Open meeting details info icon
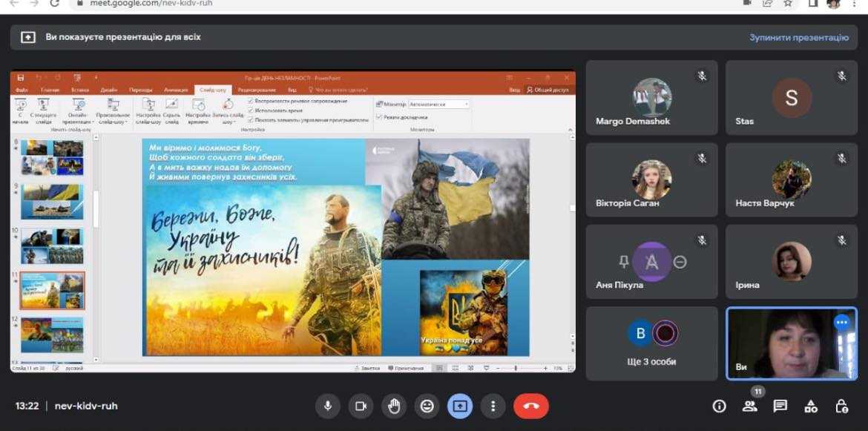 click(x=719, y=406)
